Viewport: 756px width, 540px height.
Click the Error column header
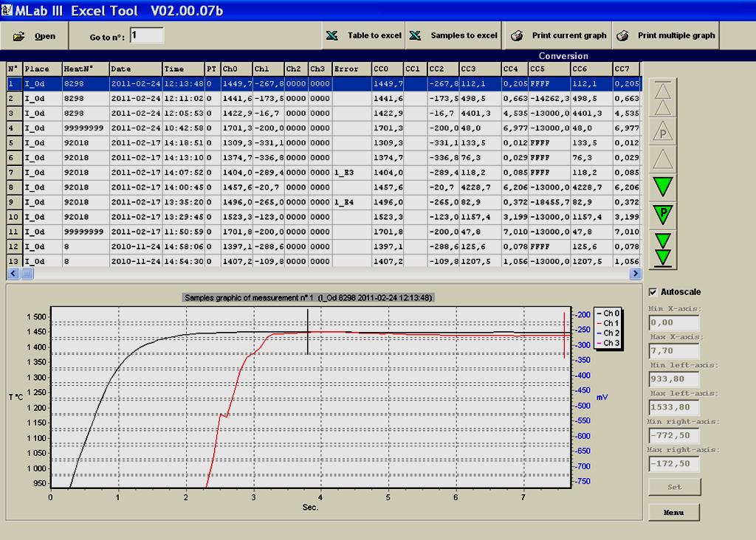(352, 69)
